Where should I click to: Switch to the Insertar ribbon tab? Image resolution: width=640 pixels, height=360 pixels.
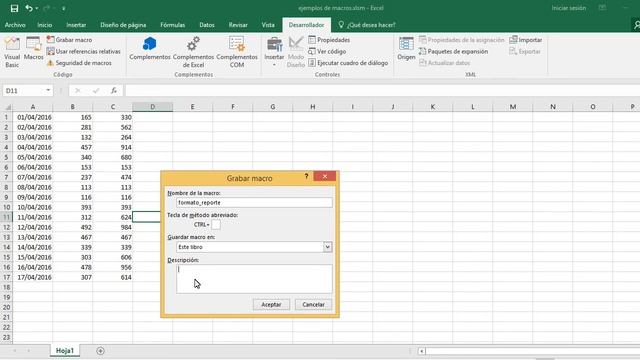pyautogui.click(x=76, y=25)
